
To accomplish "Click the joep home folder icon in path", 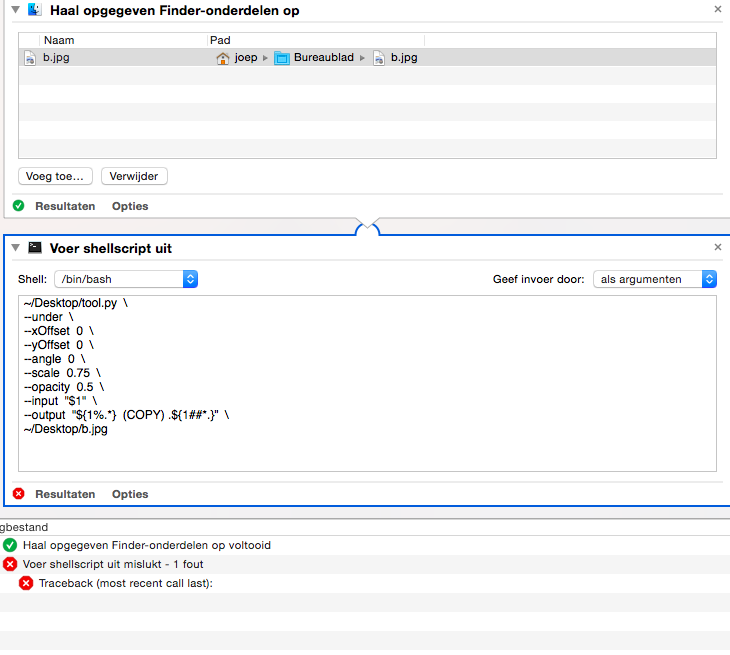I will (x=223, y=58).
